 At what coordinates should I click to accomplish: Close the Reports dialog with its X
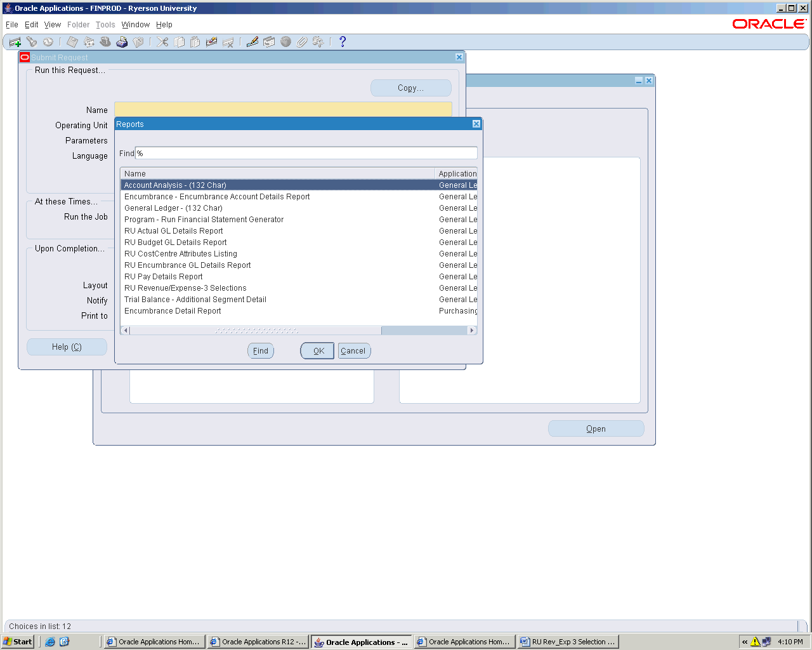(x=476, y=124)
